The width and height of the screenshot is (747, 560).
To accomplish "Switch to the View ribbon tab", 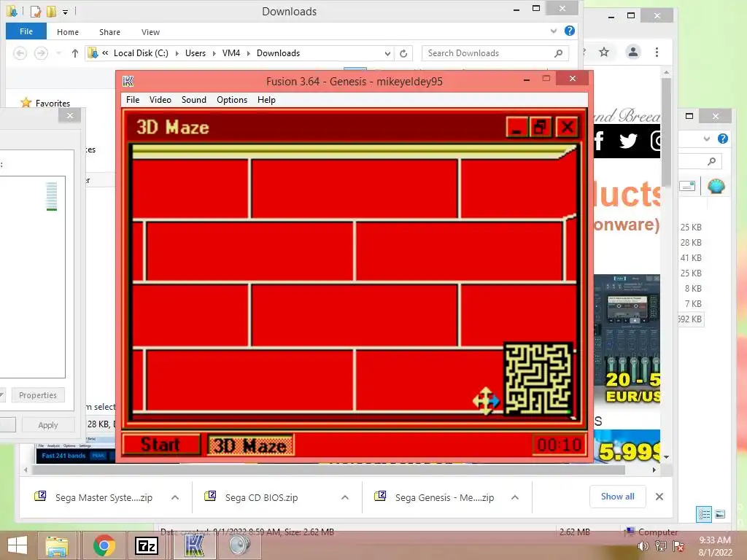I will click(150, 32).
